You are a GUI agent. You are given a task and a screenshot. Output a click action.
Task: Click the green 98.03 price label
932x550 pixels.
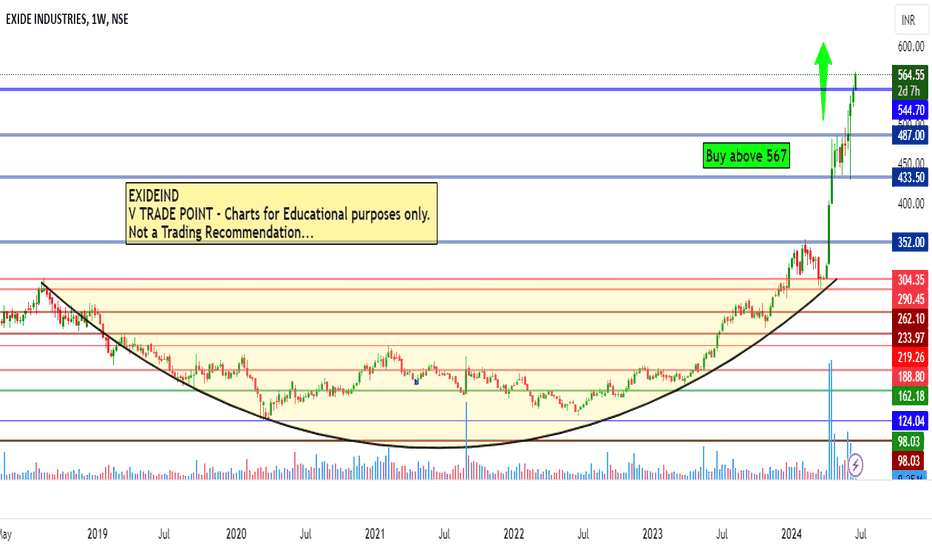[x=908, y=441]
